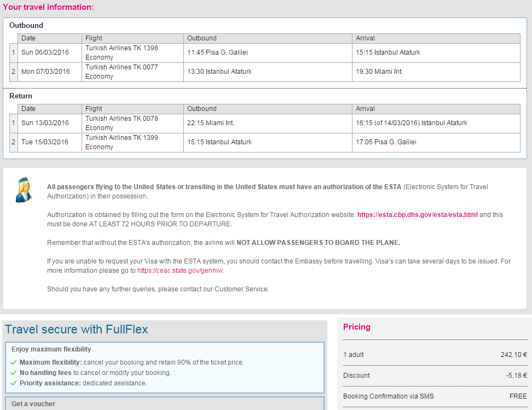The height and width of the screenshot is (410, 532).
Task: Click the FREE value for SMS confirmation
Action: tap(518, 396)
